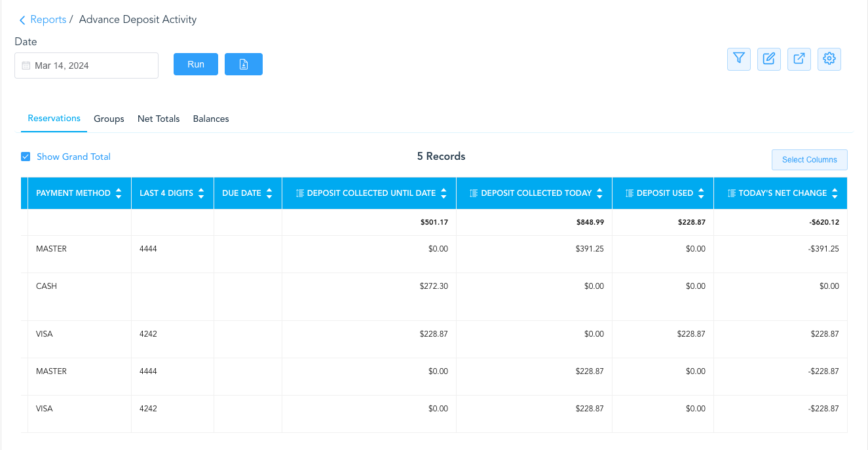Image resolution: width=868 pixels, height=450 pixels.
Task: Select the grand total -$620.12 cell
Action: coord(781,223)
